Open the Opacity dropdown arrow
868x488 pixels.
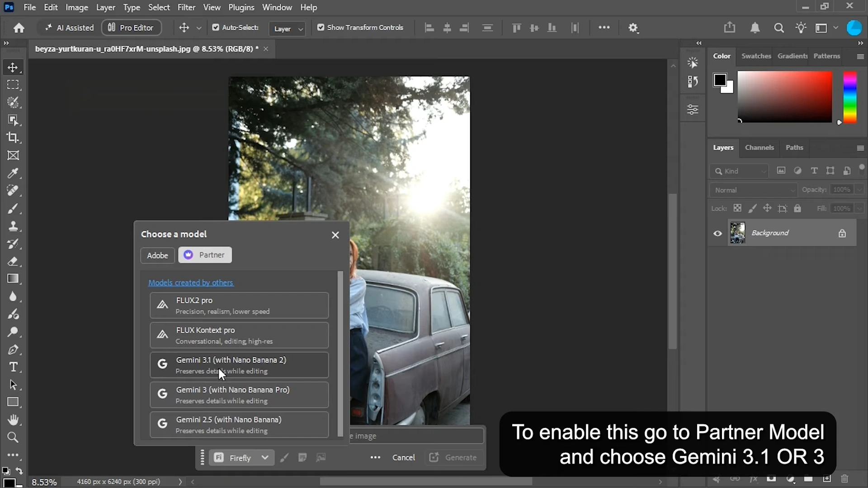[859, 190]
